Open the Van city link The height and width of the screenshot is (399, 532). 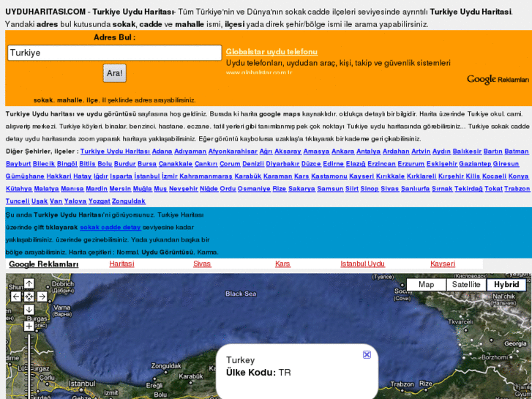click(56, 201)
